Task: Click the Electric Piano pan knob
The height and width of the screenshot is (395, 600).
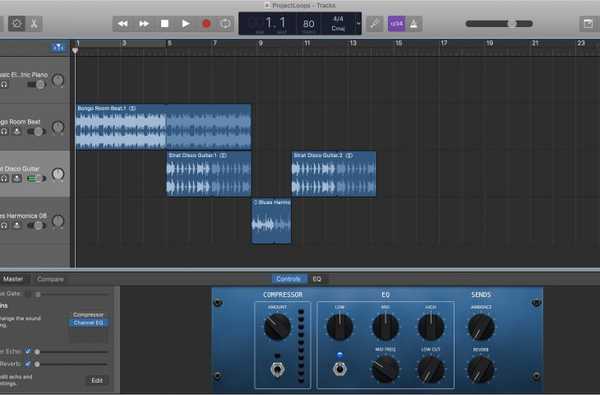Action: click(x=58, y=80)
